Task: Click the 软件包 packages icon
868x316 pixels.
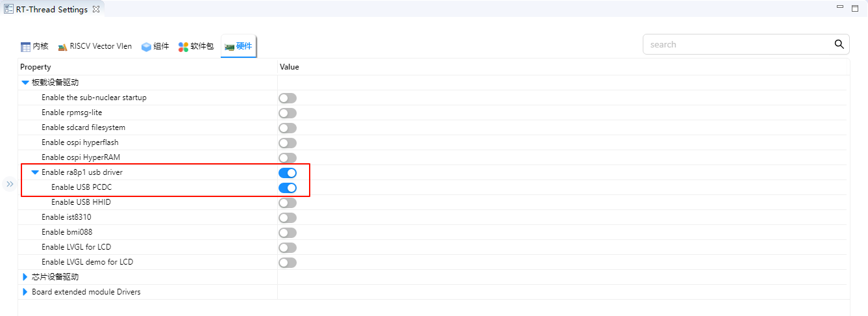Action: pos(183,47)
